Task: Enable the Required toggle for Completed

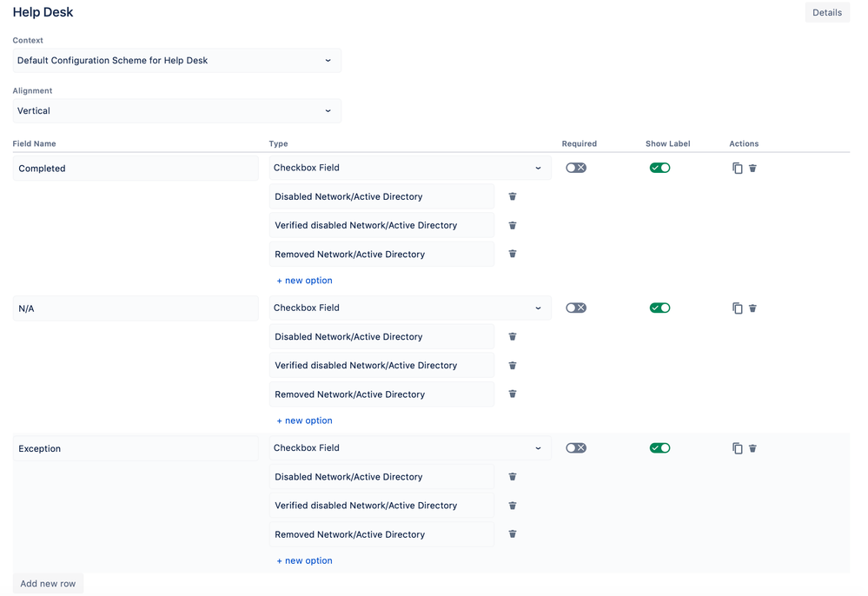Action: point(575,167)
